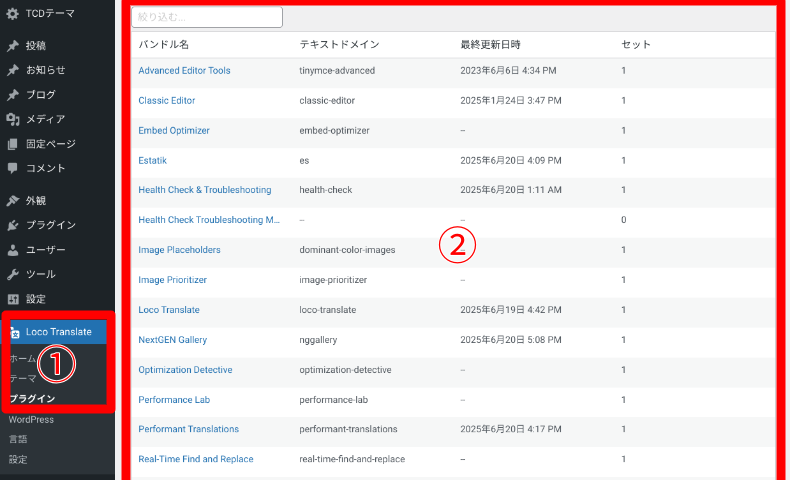Select Loco Translate in sidebar
Image resolution: width=790 pixels, height=480 pixels.
pos(58,332)
